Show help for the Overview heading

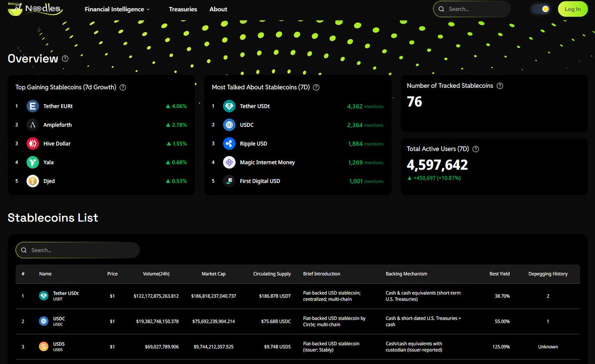65,59
